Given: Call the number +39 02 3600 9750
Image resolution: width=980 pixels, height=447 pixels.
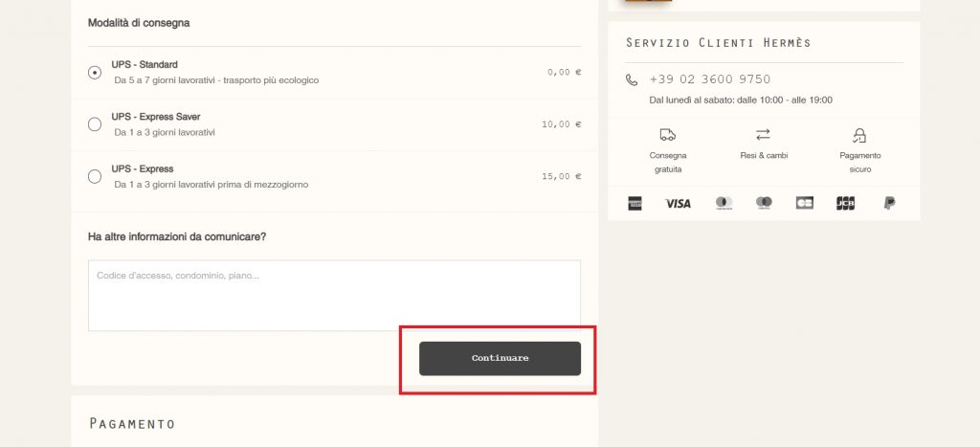Looking at the screenshot, I should click(x=709, y=79).
